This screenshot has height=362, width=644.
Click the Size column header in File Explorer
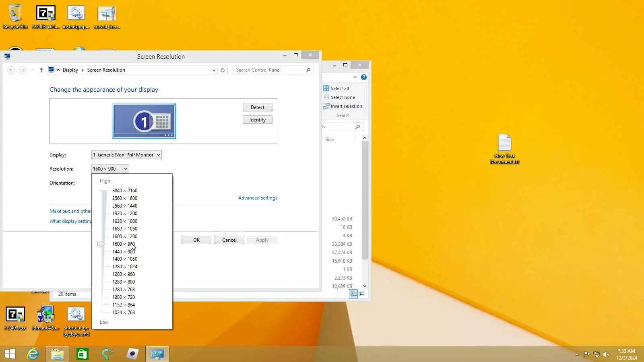click(x=330, y=140)
